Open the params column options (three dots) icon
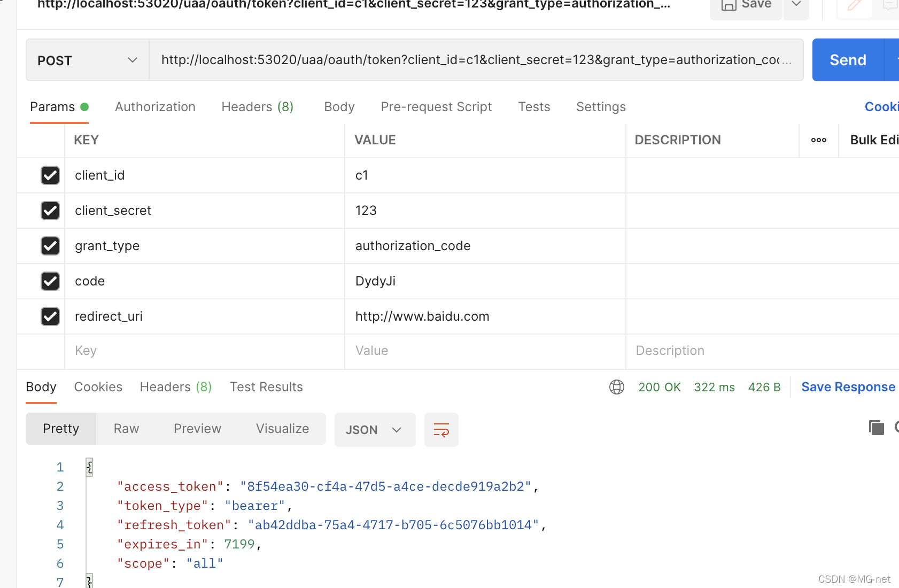Image resolution: width=899 pixels, height=588 pixels. 819,140
